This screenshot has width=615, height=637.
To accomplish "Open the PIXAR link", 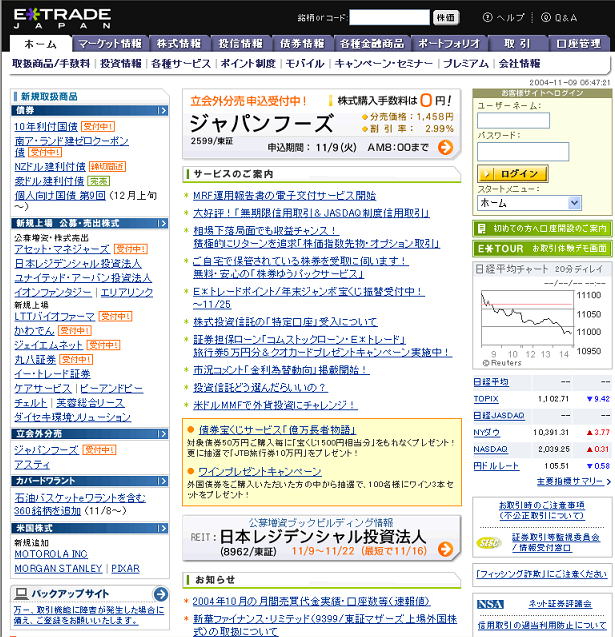I will [x=125, y=568].
